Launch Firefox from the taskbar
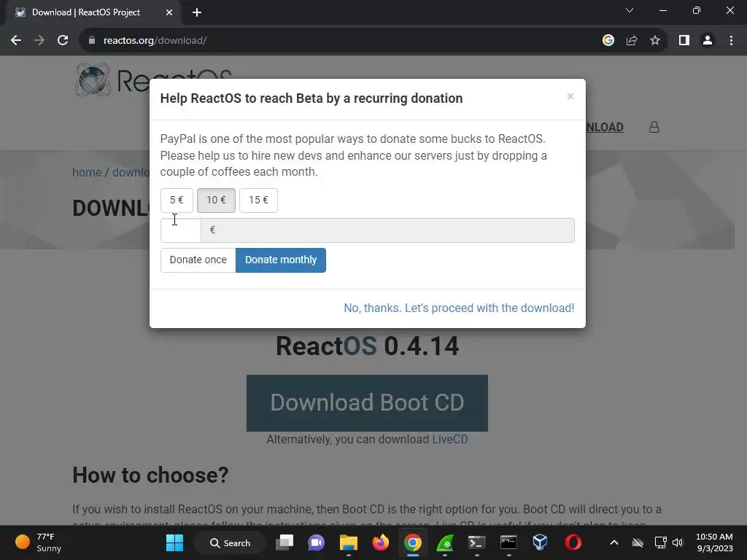 pos(381,542)
